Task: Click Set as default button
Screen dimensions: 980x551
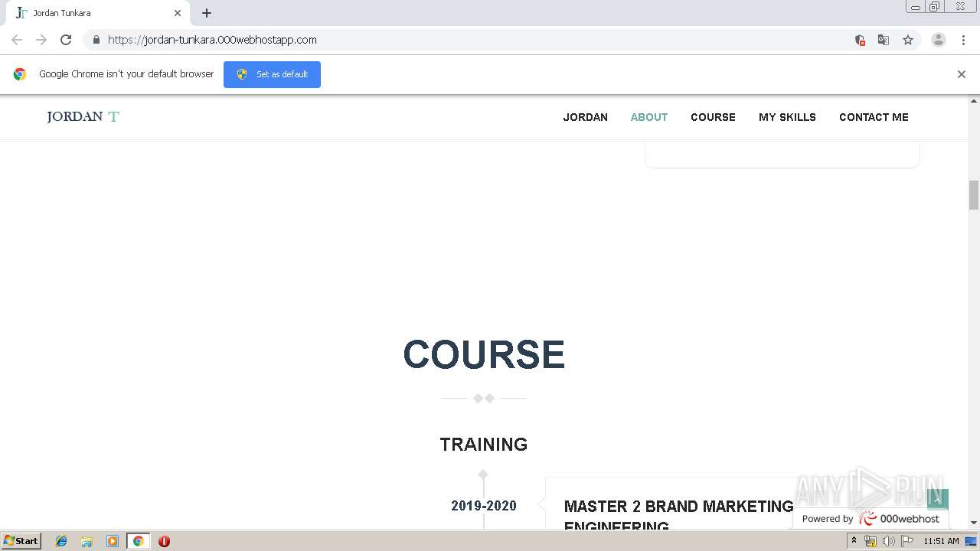Action: 272,74
